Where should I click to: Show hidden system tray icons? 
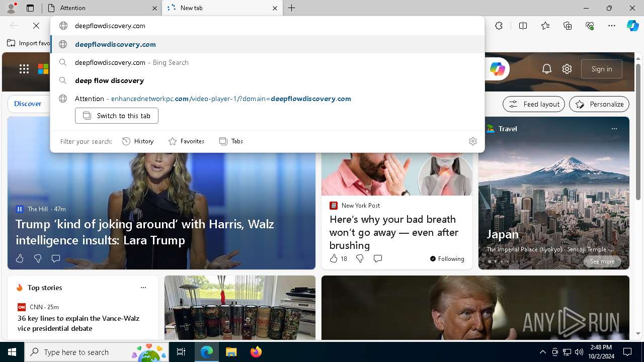pos(542,352)
